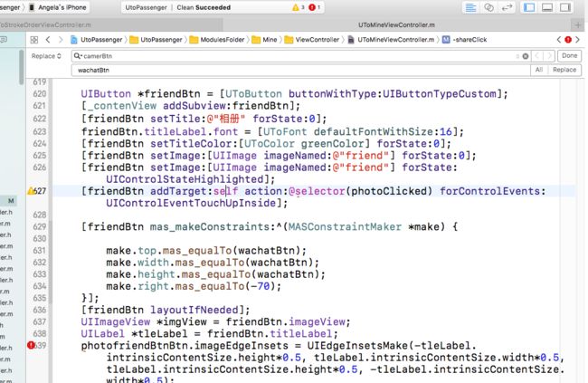Open UToMineViewController.m file breadcrumb
The width and height of the screenshot is (588, 383).
391,40
